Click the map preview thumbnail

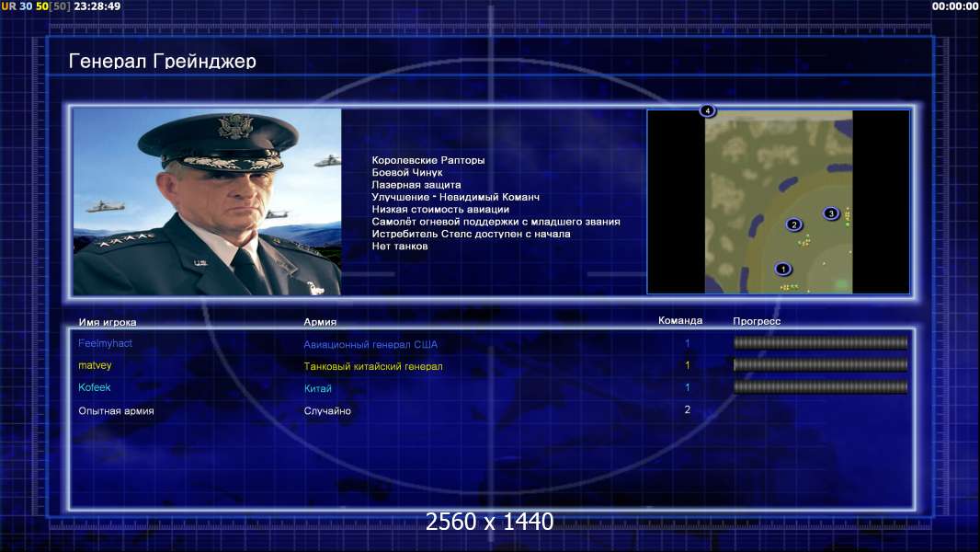pos(778,201)
